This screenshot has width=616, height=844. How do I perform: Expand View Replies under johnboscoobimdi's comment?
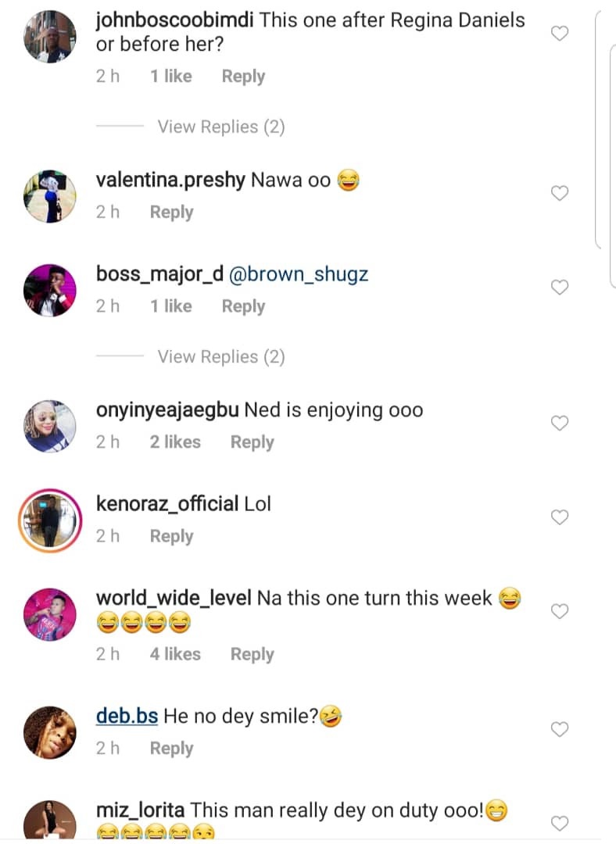click(220, 127)
